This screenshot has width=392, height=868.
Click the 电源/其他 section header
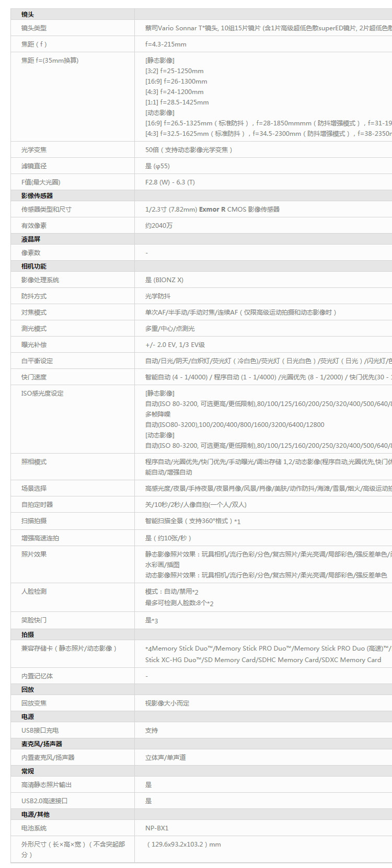coord(36,815)
